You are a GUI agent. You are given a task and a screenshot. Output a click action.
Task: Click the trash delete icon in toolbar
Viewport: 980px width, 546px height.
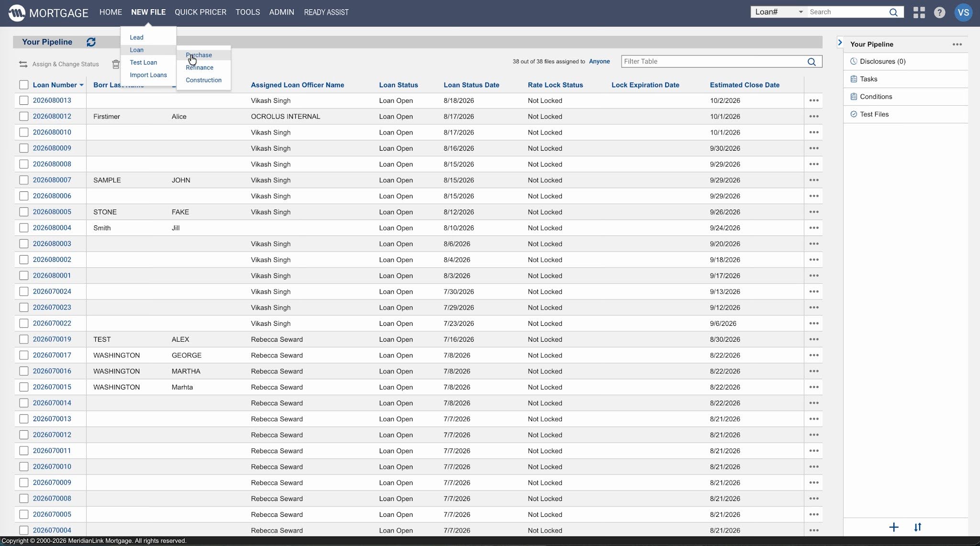(116, 64)
